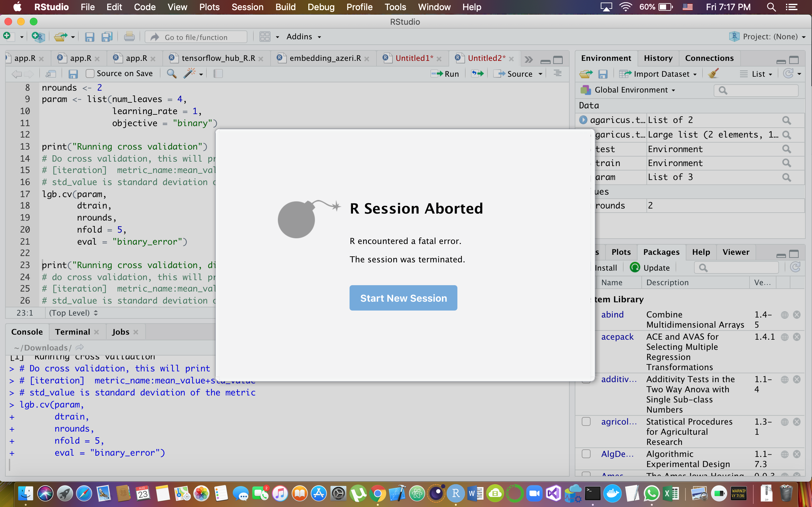Enable the Source on Save checkbox
The width and height of the screenshot is (812, 507).
point(90,74)
